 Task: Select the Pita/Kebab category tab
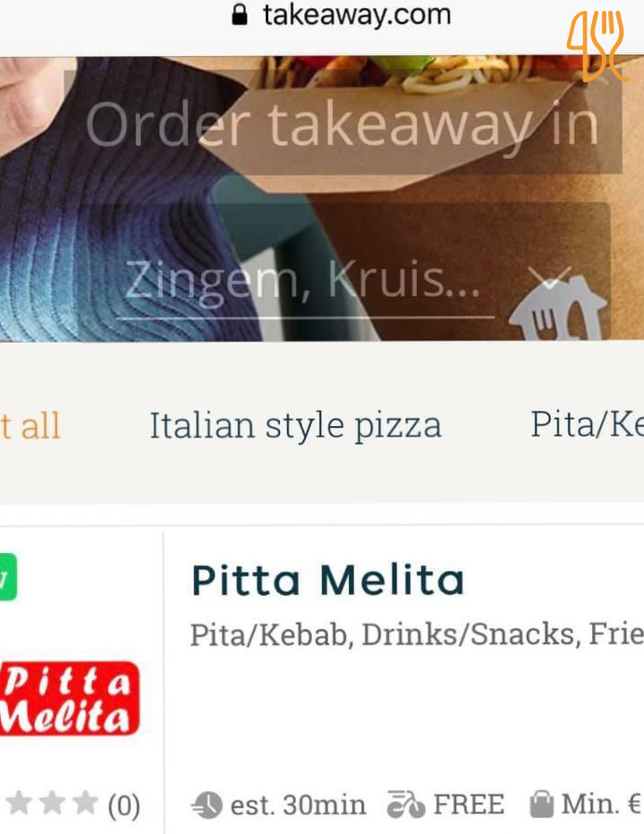click(x=587, y=425)
